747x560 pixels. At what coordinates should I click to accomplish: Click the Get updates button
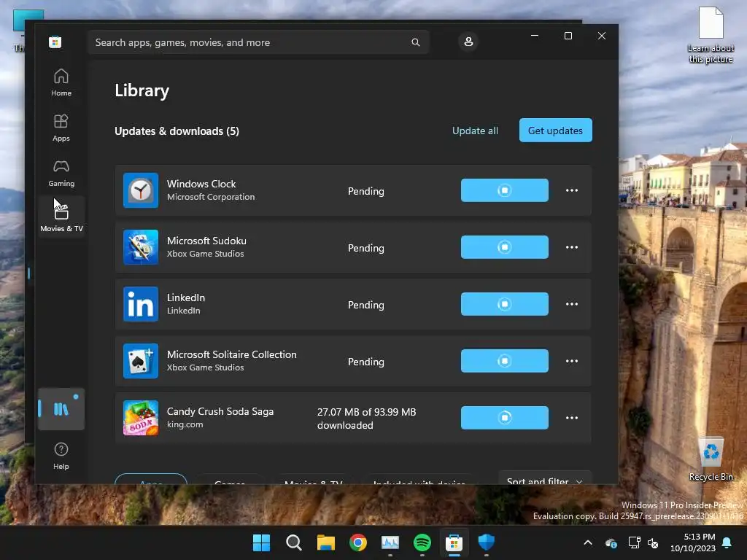(555, 130)
